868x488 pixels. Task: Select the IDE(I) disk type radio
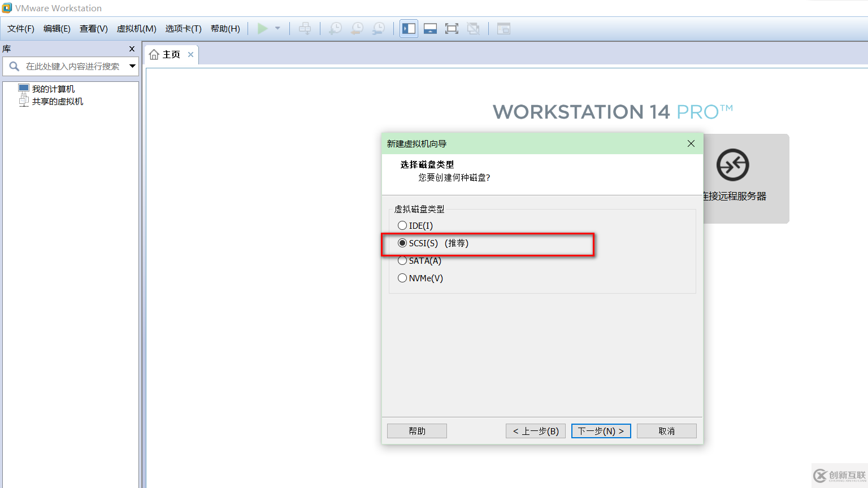point(402,225)
